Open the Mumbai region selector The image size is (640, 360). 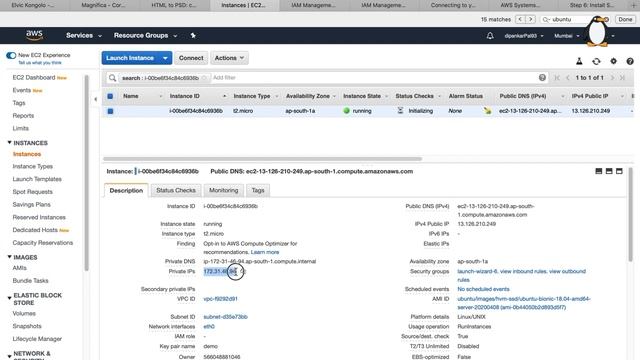pos(567,36)
